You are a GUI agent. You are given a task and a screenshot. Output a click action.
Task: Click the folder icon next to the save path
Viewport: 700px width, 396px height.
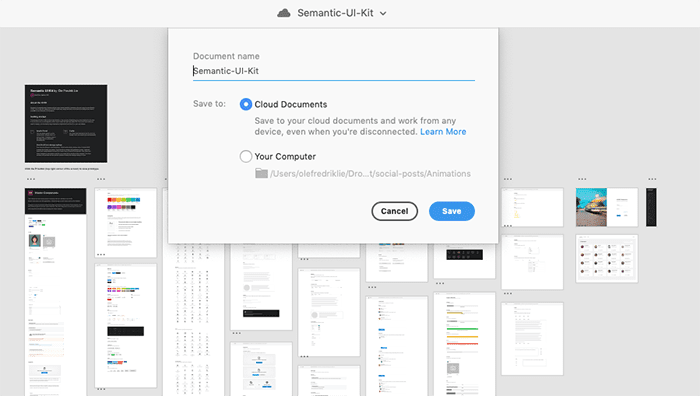[x=262, y=173]
